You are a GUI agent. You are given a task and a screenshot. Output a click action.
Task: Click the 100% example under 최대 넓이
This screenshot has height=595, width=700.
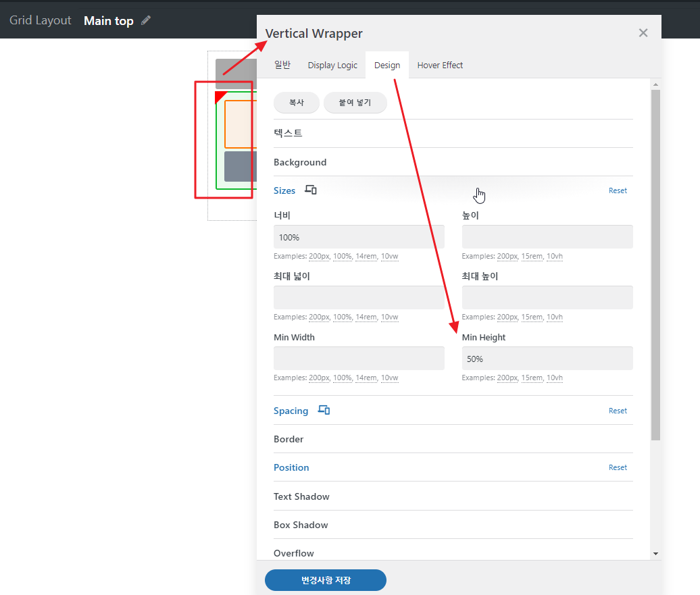pos(343,317)
